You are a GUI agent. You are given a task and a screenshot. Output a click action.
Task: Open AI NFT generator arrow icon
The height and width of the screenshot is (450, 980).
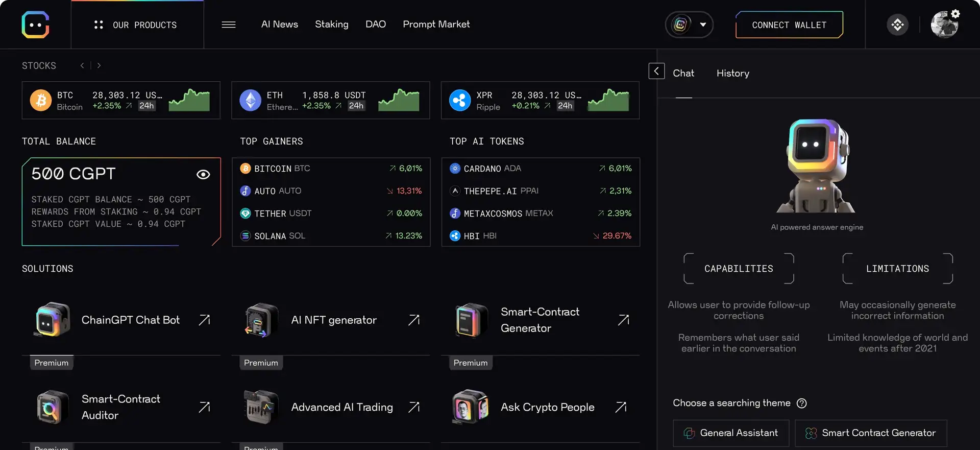pos(414,320)
